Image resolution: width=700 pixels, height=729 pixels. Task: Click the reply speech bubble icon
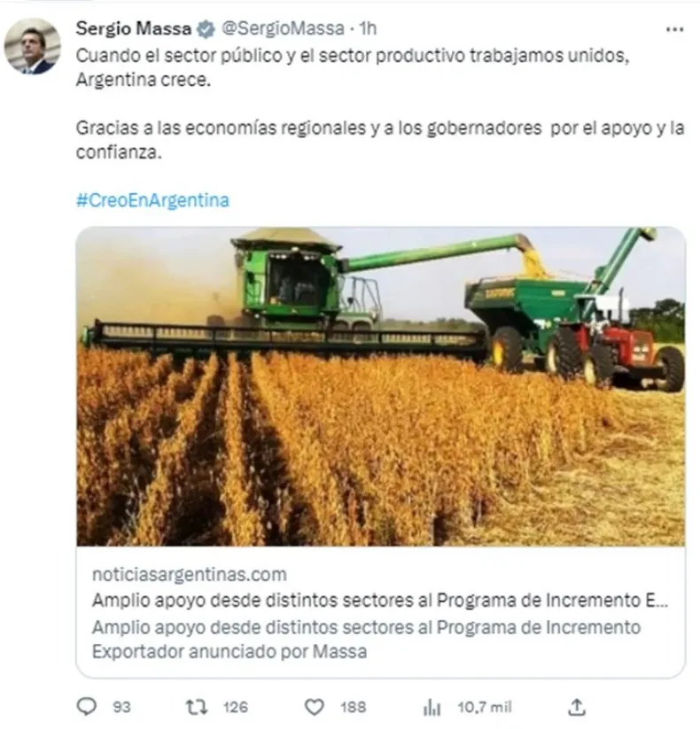(x=87, y=707)
